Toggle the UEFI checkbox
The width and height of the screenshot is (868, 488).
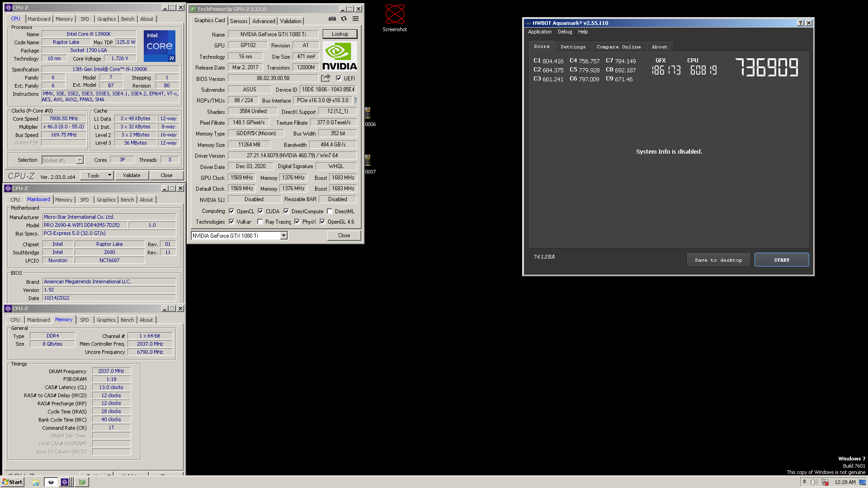click(339, 78)
